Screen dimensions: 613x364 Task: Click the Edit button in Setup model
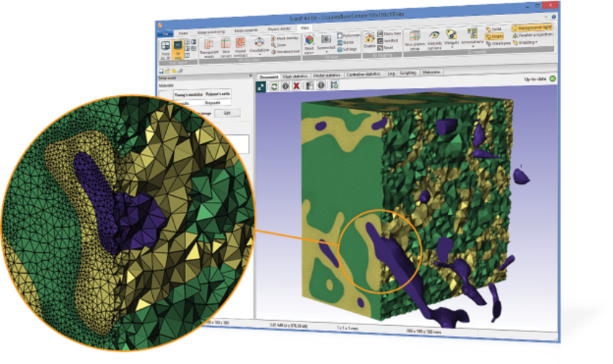226,113
